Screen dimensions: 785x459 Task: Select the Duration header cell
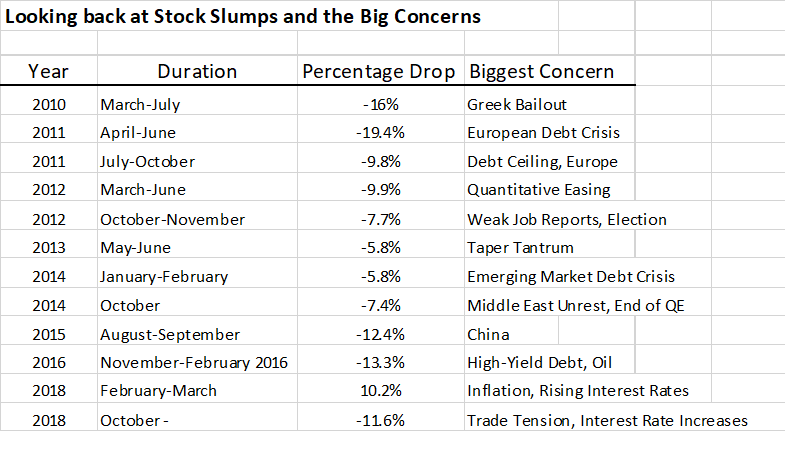197,72
